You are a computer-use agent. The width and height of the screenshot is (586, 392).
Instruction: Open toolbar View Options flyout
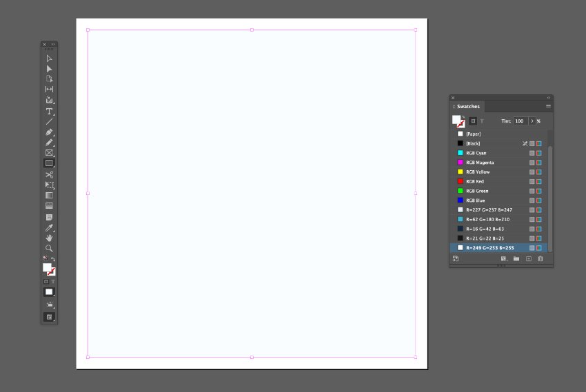(x=49, y=305)
